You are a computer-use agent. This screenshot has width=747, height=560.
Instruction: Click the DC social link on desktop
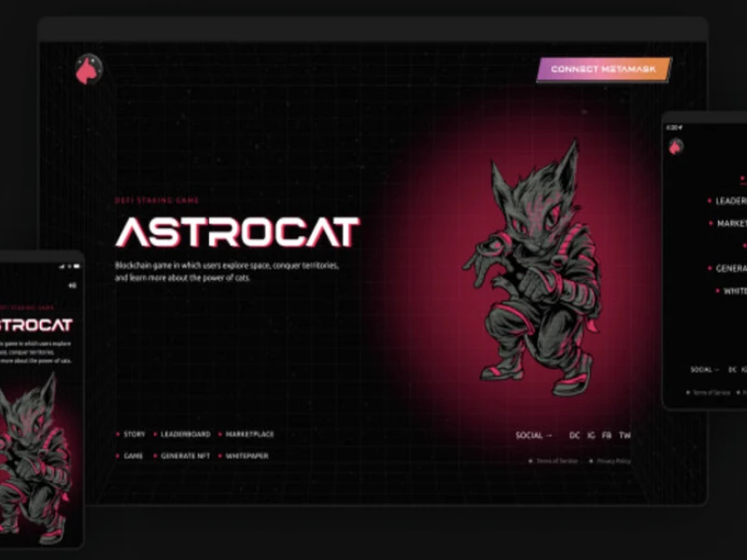[574, 435]
